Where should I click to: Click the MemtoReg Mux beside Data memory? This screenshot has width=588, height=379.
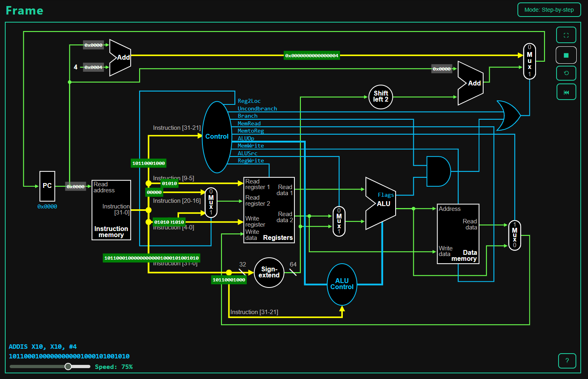[515, 235]
